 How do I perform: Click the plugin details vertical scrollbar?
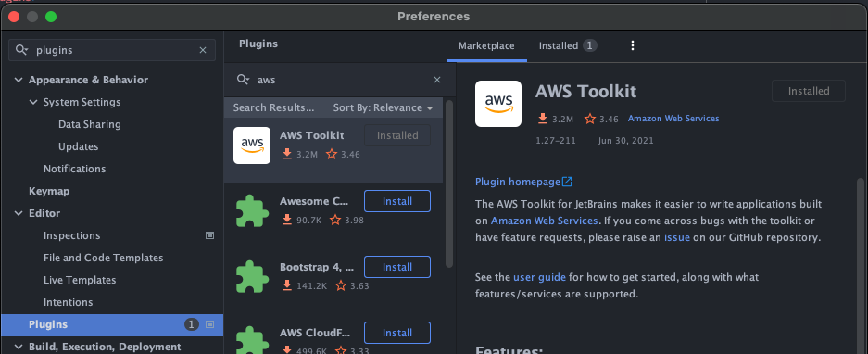click(x=861, y=266)
